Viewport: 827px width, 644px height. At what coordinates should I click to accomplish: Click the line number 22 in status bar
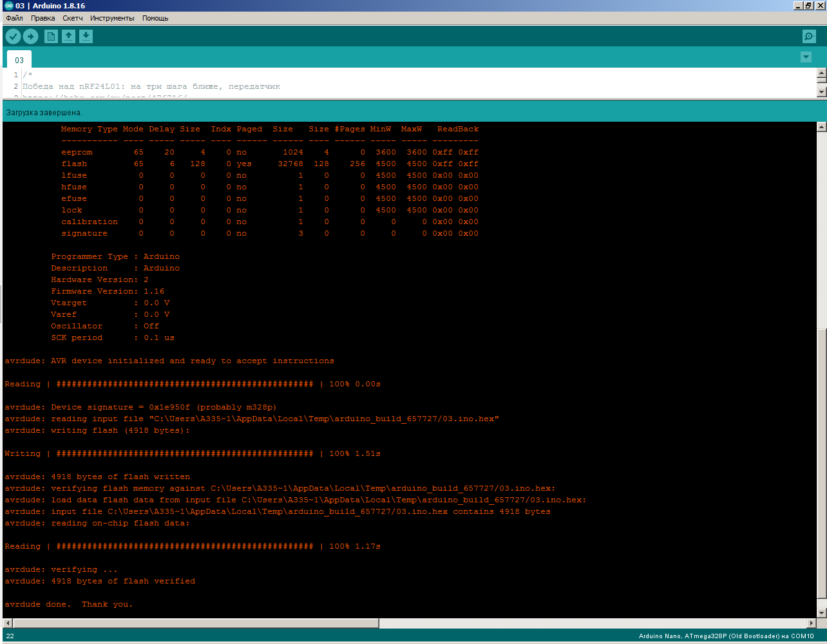pos(10,636)
